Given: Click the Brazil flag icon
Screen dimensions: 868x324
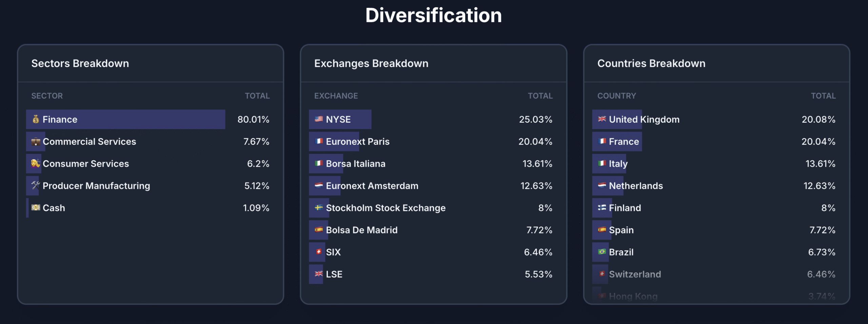Looking at the screenshot, I should 602,252.
